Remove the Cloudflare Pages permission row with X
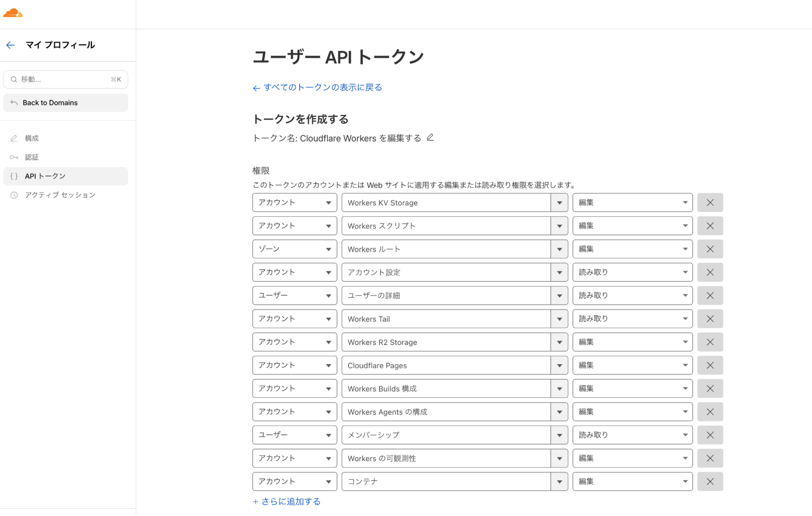The height and width of the screenshot is (516, 812). (710, 365)
